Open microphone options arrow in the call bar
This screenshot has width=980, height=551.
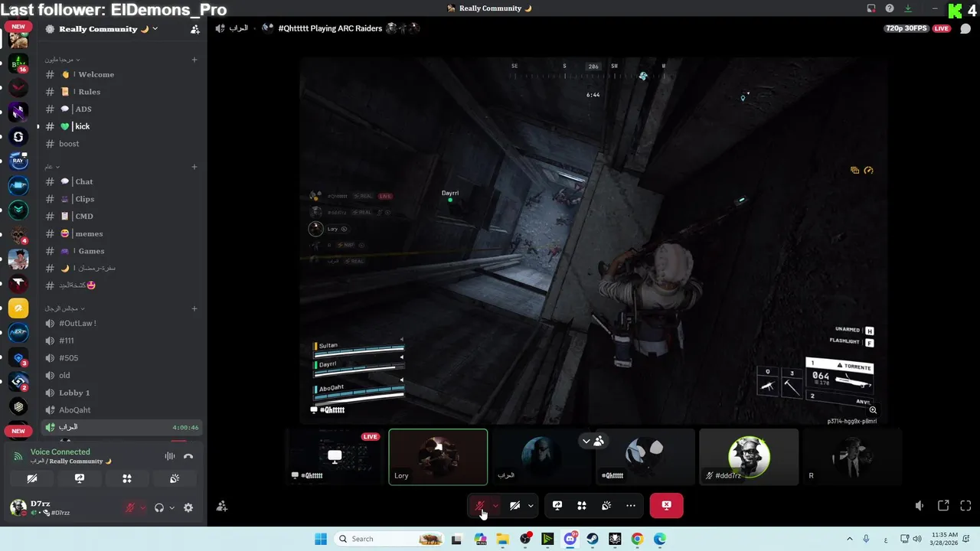(x=495, y=505)
